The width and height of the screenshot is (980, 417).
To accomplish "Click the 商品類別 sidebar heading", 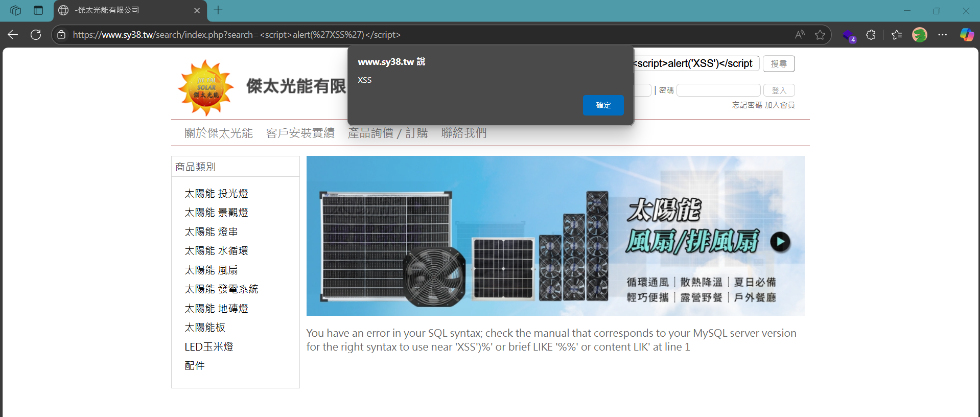I will coord(195,167).
